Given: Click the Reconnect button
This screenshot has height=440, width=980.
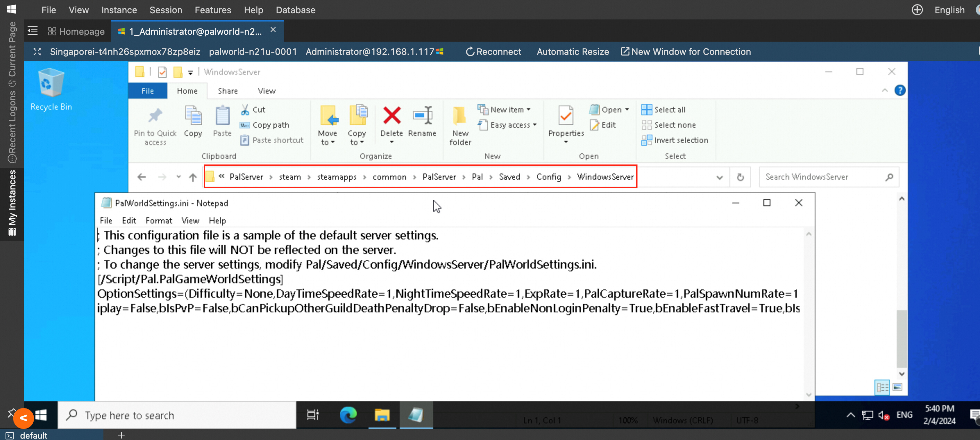Looking at the screenshot, I should click(x=493, y=52).
